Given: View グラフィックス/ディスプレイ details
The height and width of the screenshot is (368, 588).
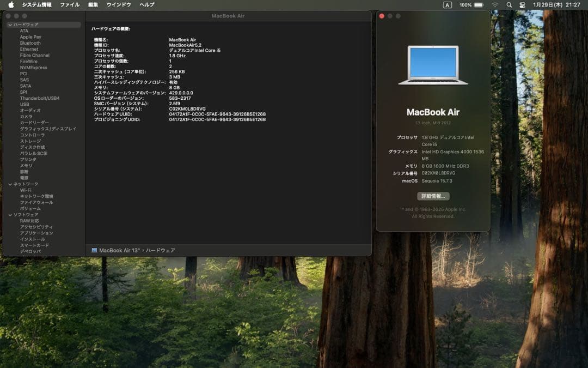Looking at the screenshot, I should [x=42, y=129].
